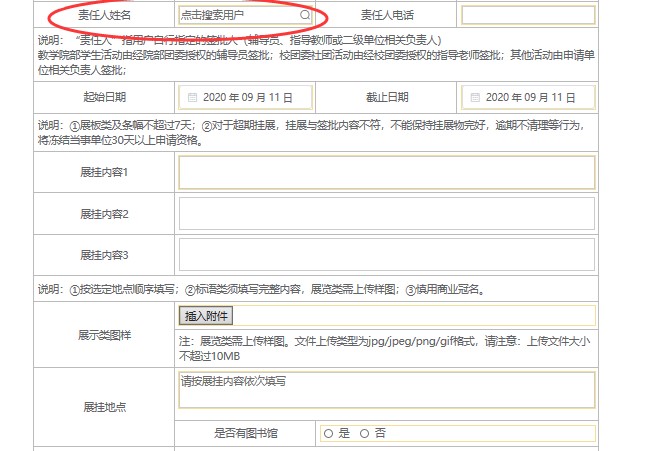The height and width of the screenshot is (451, 649).
Task: Click the 展挂内容3 text field
Action: [x=386, y=254]
